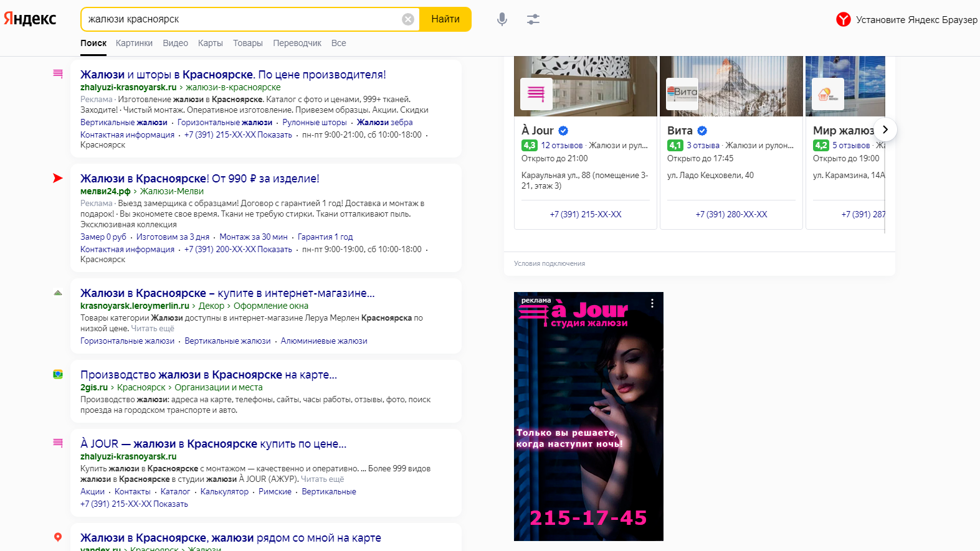
Task: Click the Вертикальные жалюзи sitelink in first ad
Action: point(124,122)
